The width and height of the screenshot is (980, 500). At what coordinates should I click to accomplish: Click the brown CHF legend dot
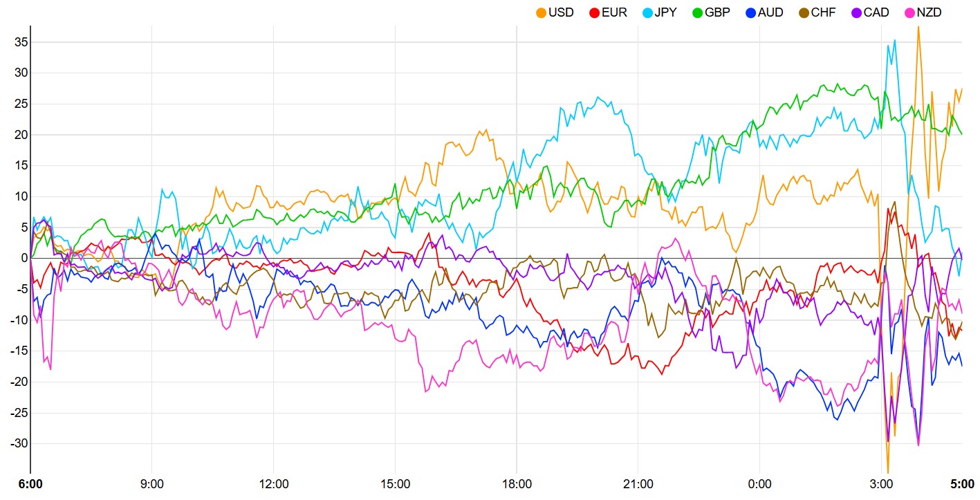coord(804,12)
